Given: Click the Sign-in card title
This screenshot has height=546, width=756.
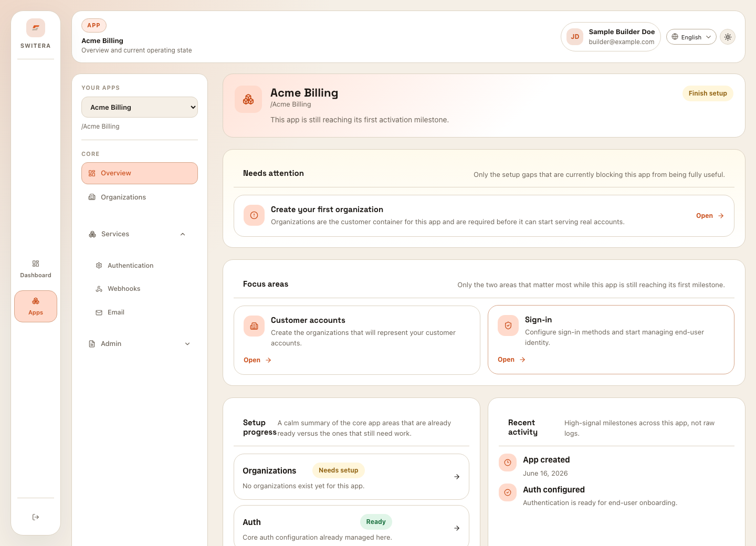Looking at the screenshot, I should point(538,320).
